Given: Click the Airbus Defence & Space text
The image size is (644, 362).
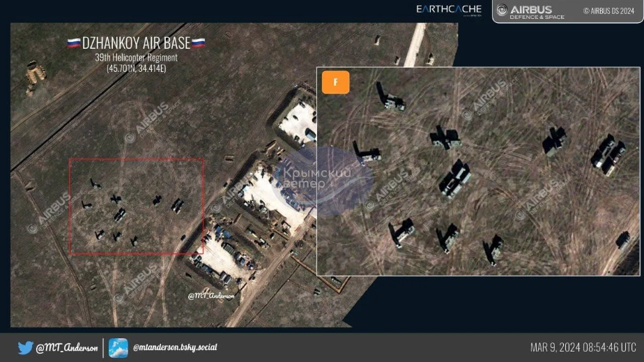Looking at the screenshot, I should [x=537, y=12].
